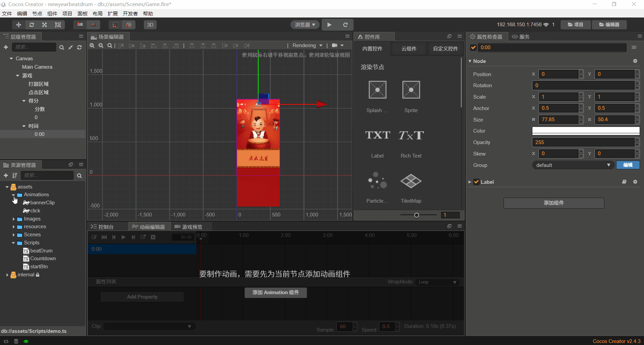
Task: Pick the Splash Sprite widget
Action: coord(377,90)
